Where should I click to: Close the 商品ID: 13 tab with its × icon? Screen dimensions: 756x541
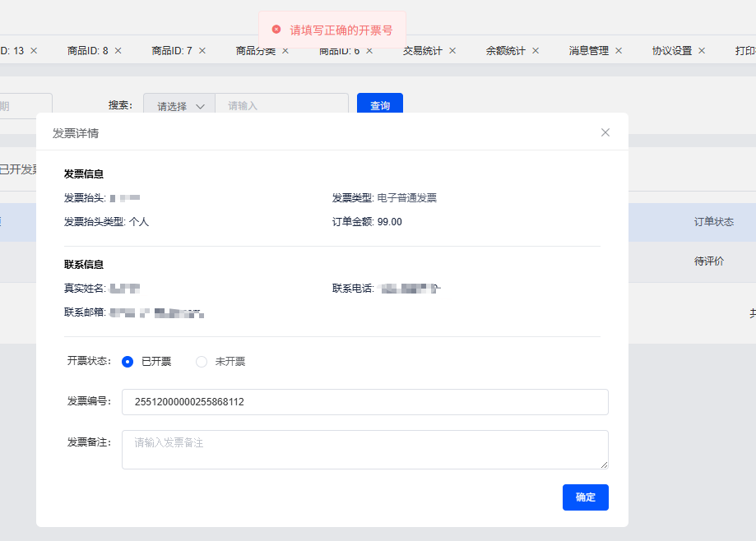click(x=33, y=50)
